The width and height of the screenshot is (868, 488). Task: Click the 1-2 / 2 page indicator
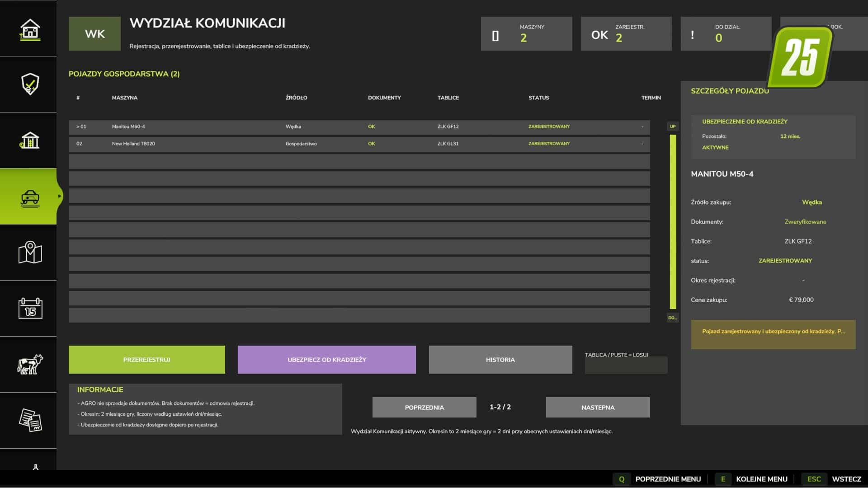click(500, 407)
